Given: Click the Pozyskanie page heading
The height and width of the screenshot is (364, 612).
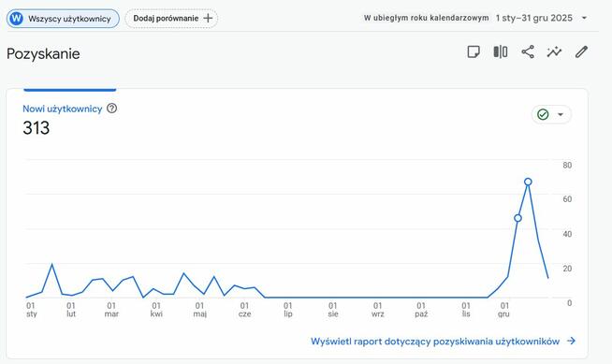Looking at the screenshot, I should pyautogui.click(x=43, y=54).
